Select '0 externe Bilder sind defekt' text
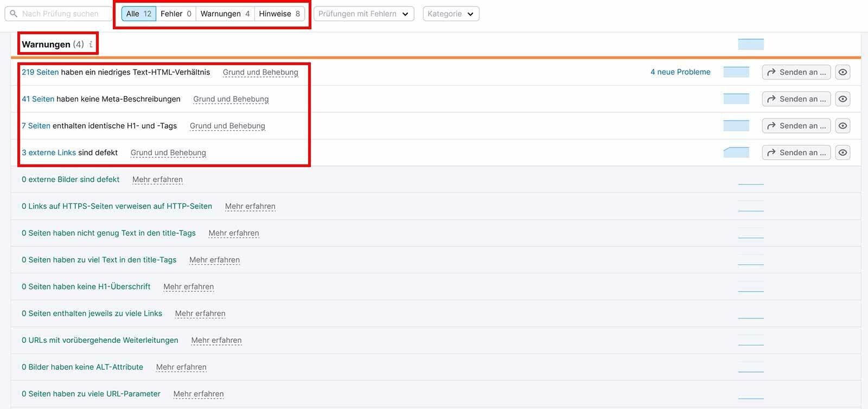Viewport: 868px width, 409px height. pos(71,180)
